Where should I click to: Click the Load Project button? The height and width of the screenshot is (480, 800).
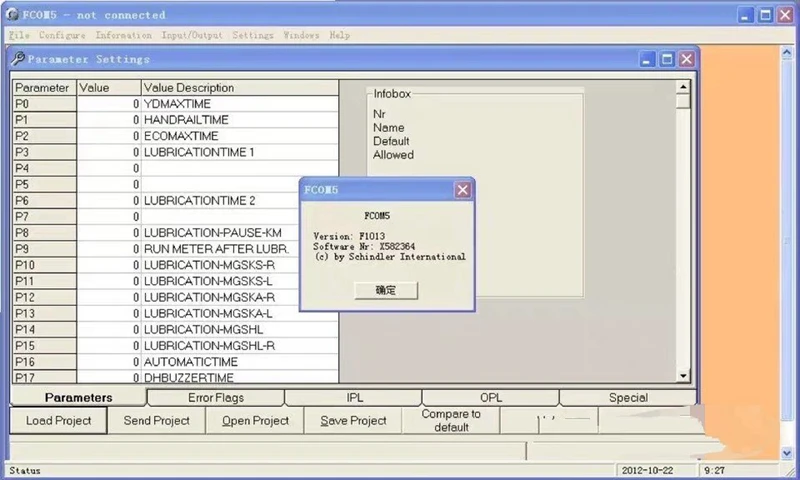click(58, 420)
